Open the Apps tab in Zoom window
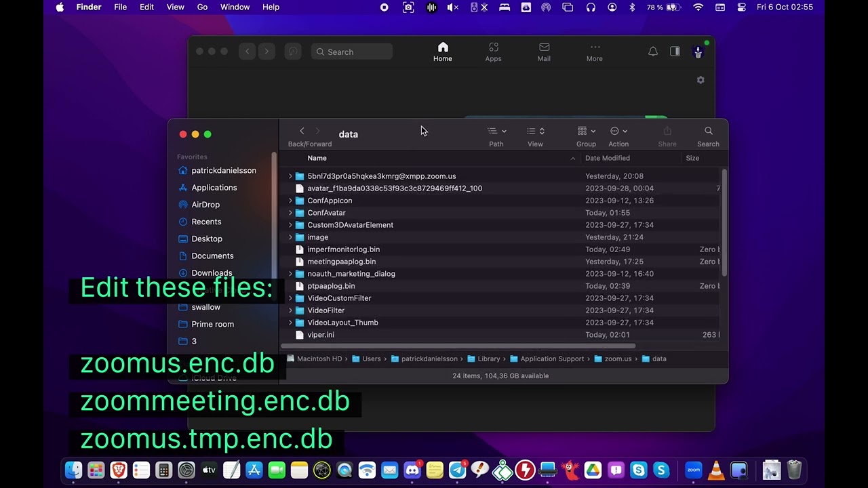This screenshot has width=868, height=488. 493,52
